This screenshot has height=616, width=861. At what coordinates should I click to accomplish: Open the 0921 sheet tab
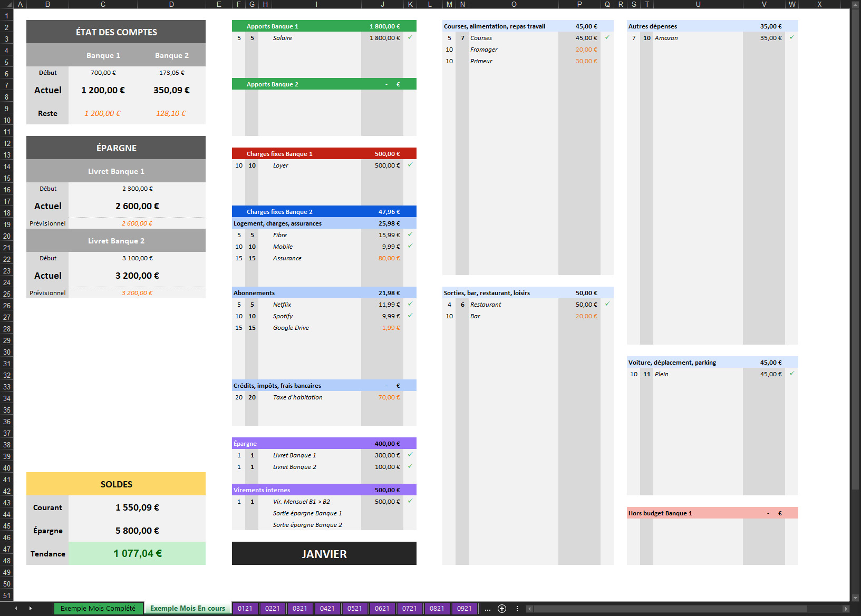tap(465, 609)
